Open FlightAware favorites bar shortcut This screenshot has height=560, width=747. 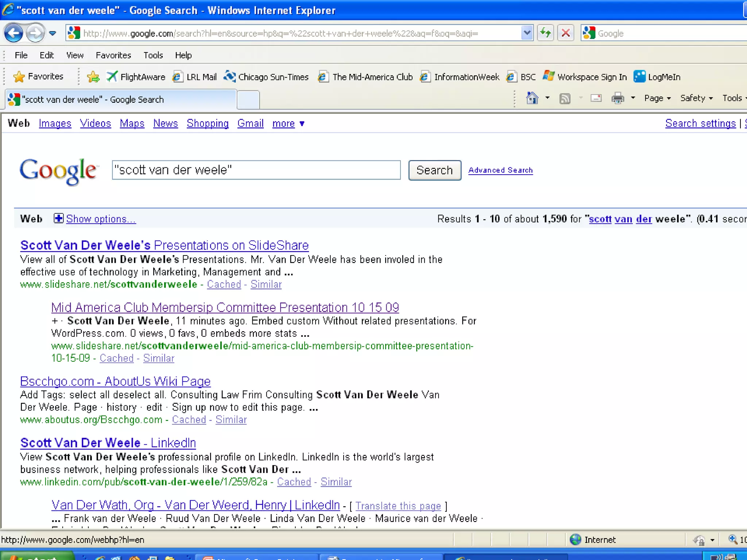click(x=136, y=77)
